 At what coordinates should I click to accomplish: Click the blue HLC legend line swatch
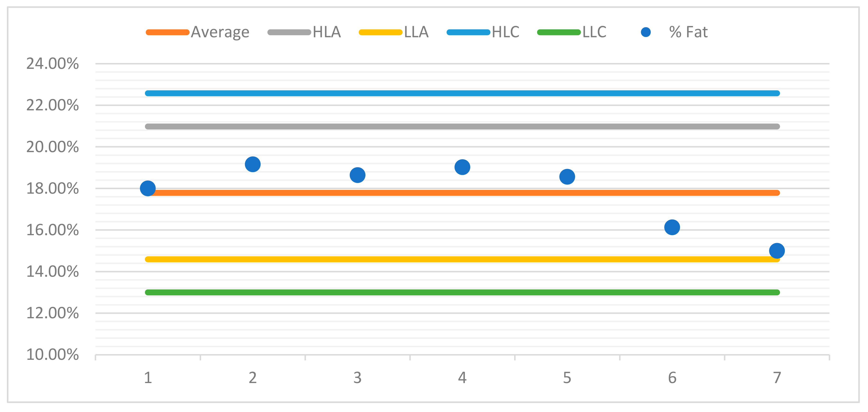[x=468, y=32]
